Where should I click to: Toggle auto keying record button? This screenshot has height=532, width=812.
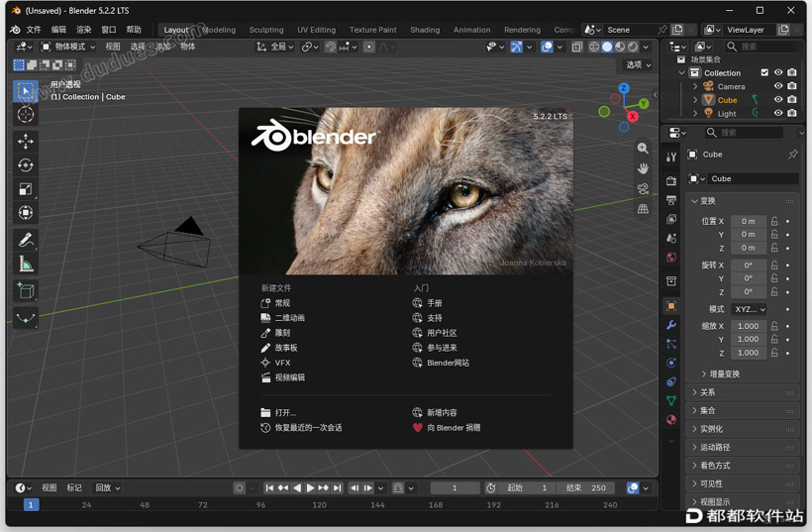tap(239, 488)
